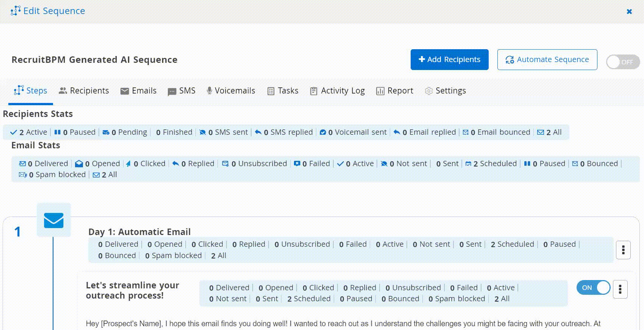Click 0 Delivered in Day 1 step stats
The width and height of the screenshot is (644, 330).
pos(118,244)
